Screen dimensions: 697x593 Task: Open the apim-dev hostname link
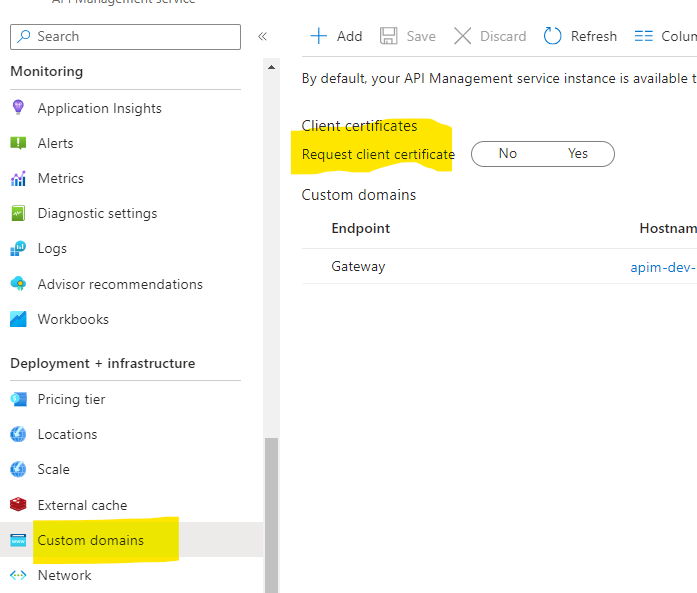[x=663, y=267]
